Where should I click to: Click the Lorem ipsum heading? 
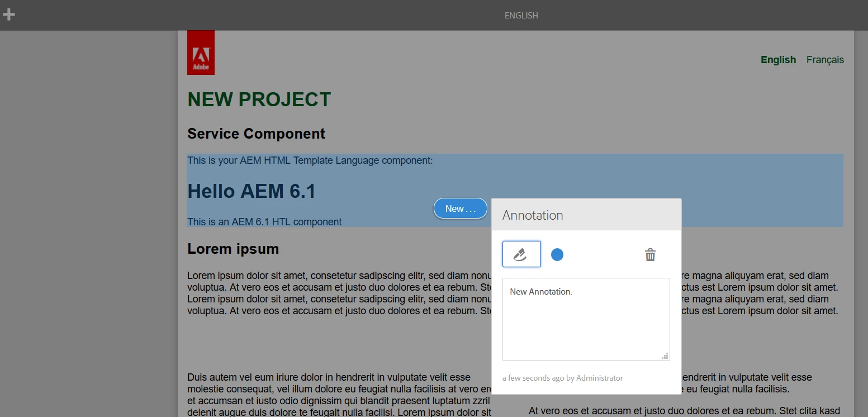click(233, 249)
